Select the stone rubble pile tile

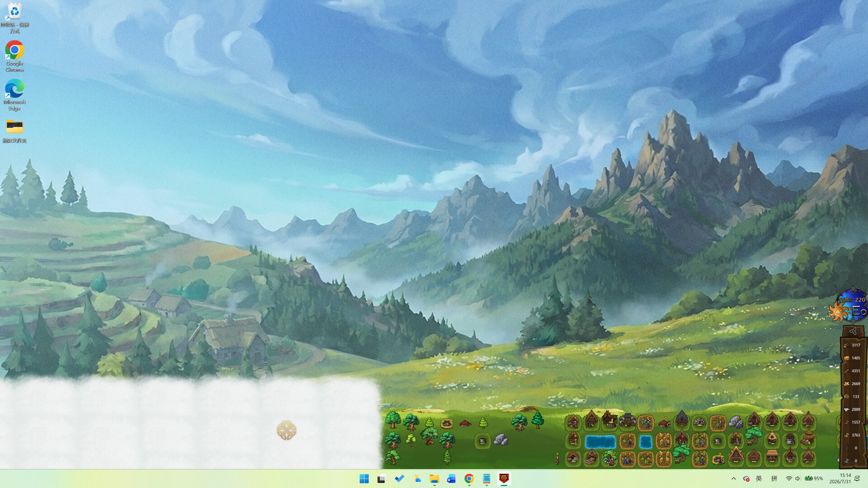(x=699, y=422)
